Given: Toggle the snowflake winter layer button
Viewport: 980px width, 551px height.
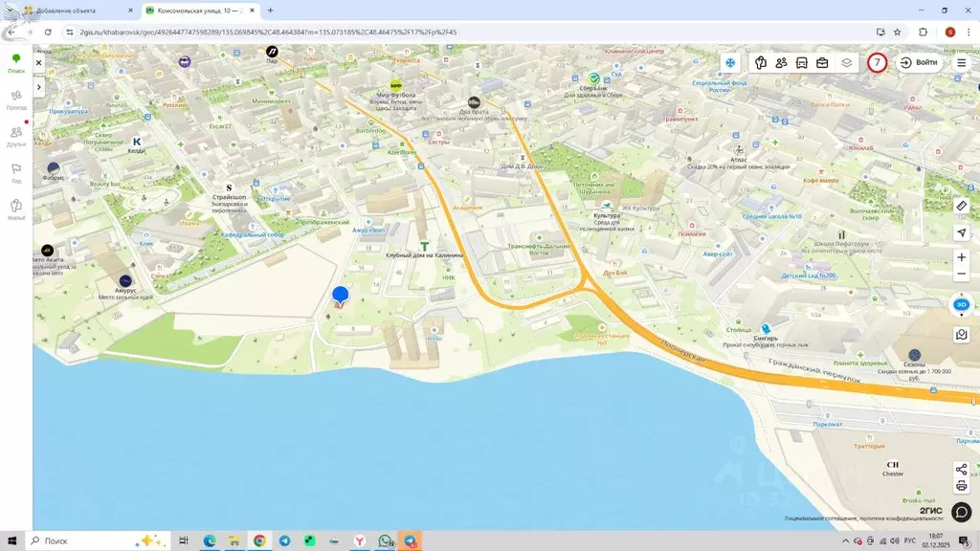Looking at the screenshot, I should [x=729, y=63].
